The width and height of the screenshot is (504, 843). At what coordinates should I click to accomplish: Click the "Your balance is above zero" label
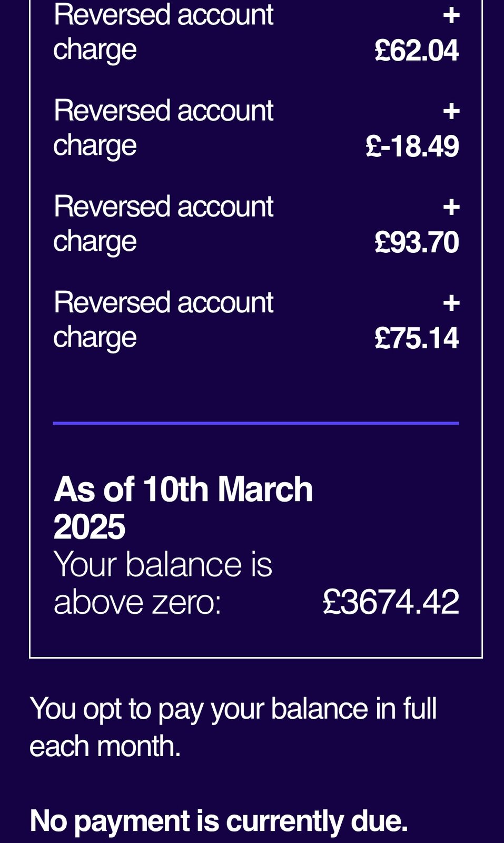tap(163, 583)
